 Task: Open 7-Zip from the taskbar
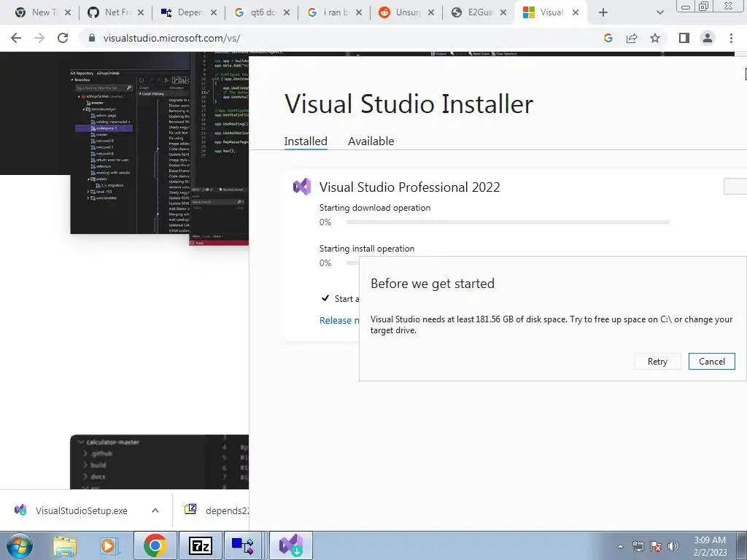coord(200,545)
